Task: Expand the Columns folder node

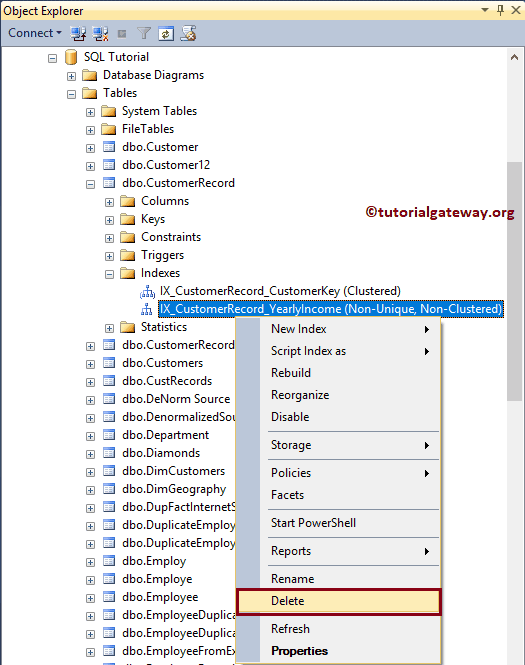Action: click(x=109, y=202)
